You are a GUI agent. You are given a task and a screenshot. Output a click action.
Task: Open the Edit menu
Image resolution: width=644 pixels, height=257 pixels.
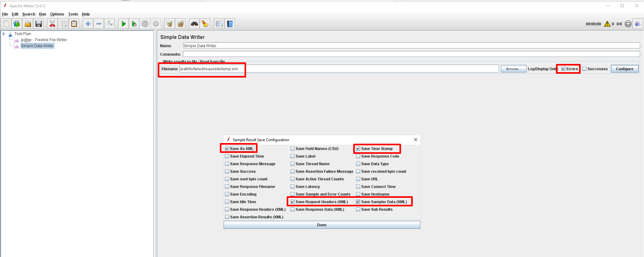tap(15, 14)
